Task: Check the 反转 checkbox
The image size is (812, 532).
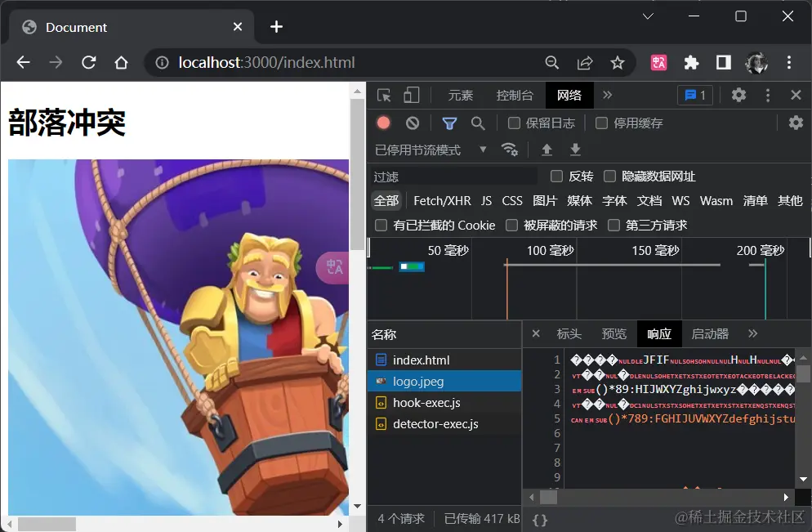Action: coord(556,177)
